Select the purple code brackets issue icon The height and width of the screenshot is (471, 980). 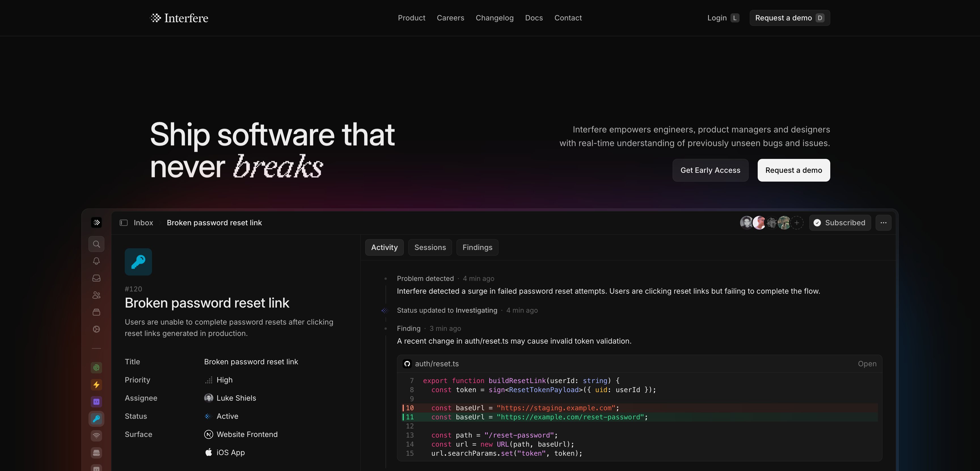[x=97, y=402]
